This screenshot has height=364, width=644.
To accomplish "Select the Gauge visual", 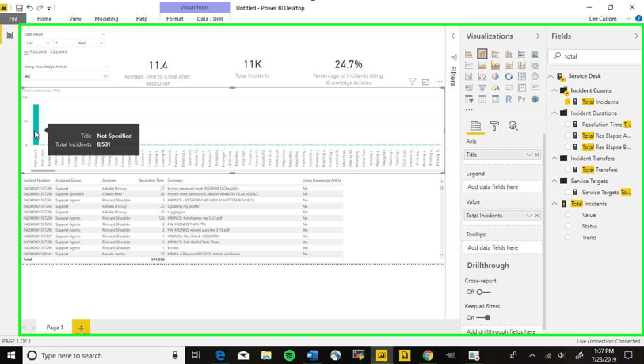I will 495,87.
